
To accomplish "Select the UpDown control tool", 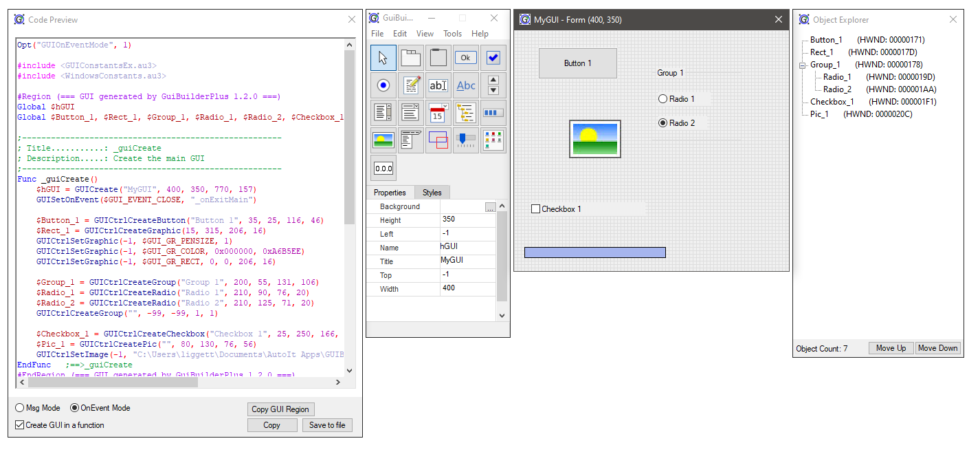I will [x=493, y=85].
